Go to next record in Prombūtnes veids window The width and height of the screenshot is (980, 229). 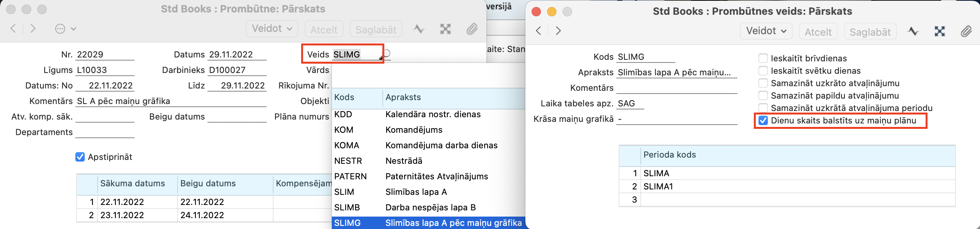click(x=558, y=31)
